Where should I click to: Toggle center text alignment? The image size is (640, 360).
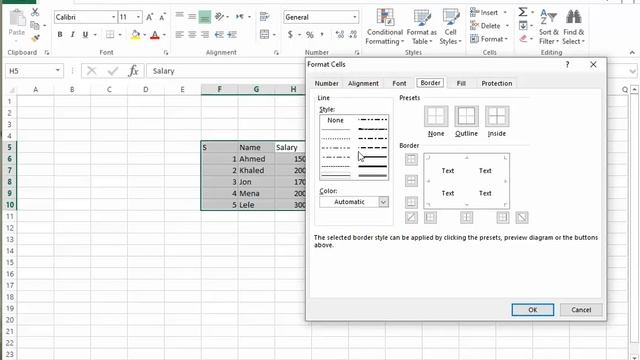pyautogui.click(x=192, y=35)
